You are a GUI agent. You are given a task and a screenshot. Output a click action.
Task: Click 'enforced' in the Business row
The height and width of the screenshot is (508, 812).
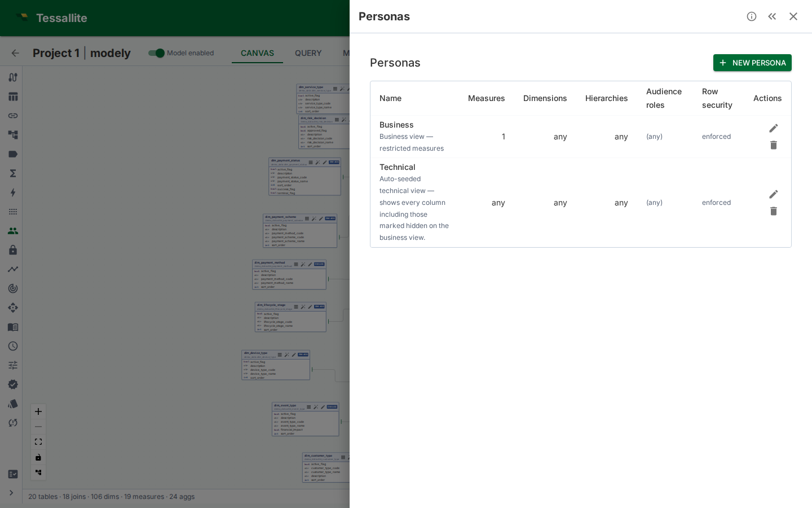point(716,137)
